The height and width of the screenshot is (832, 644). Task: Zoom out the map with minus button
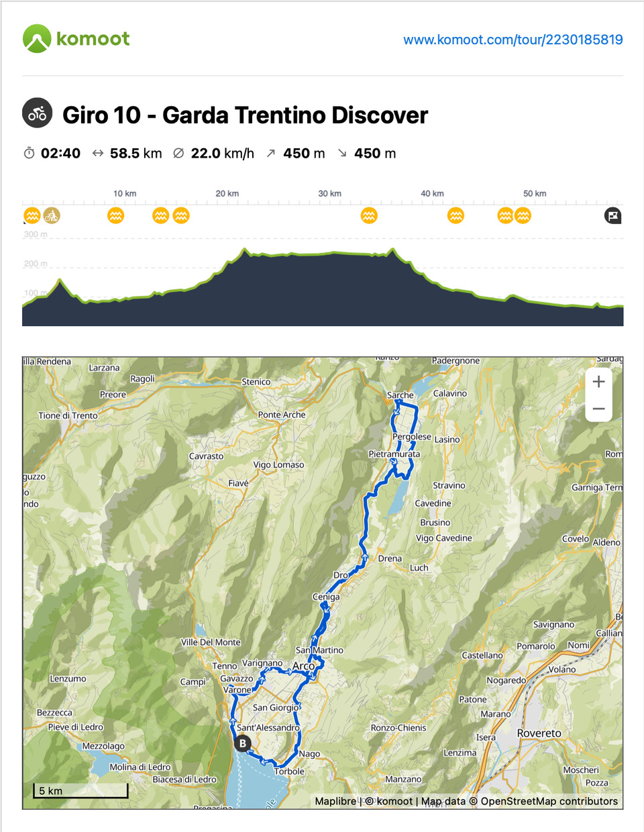598,409
